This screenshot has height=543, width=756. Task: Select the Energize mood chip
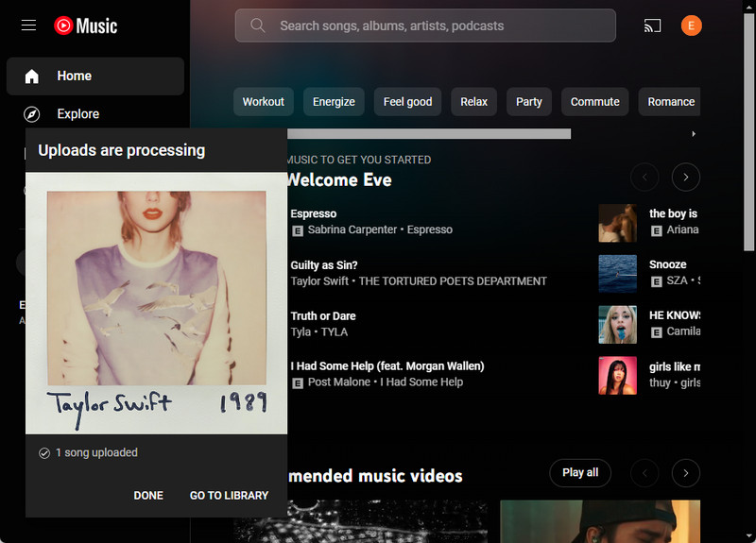[334, 102]
